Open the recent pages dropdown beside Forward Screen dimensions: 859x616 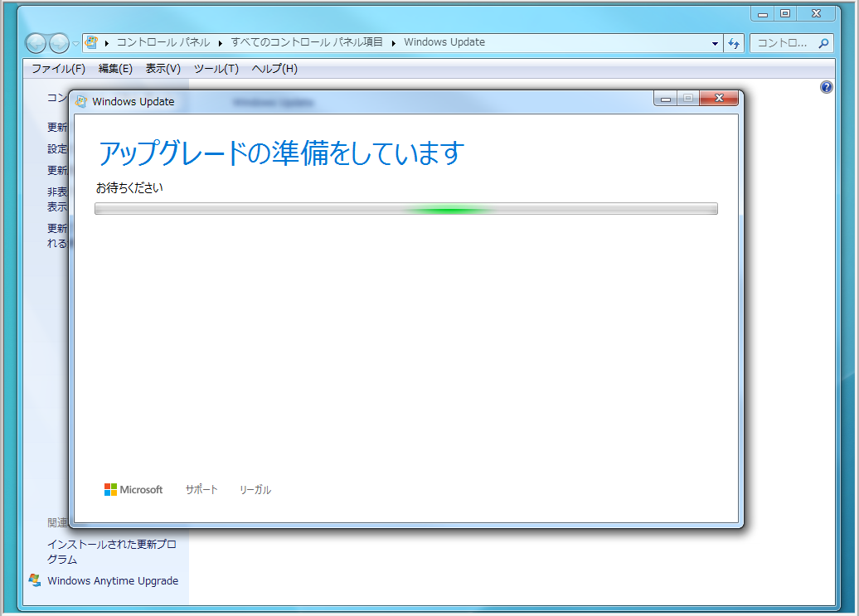[x=75, y=43]
